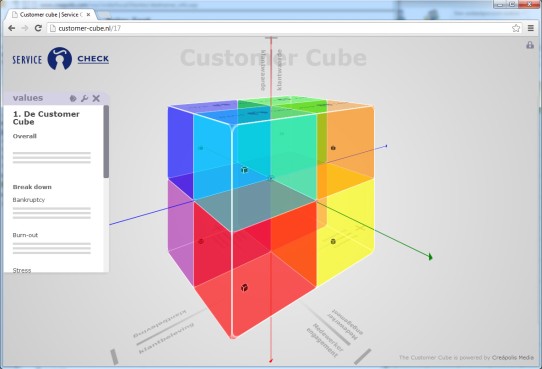Close the values panel with the X icon

pyautogui.click(x=96, y=98)
